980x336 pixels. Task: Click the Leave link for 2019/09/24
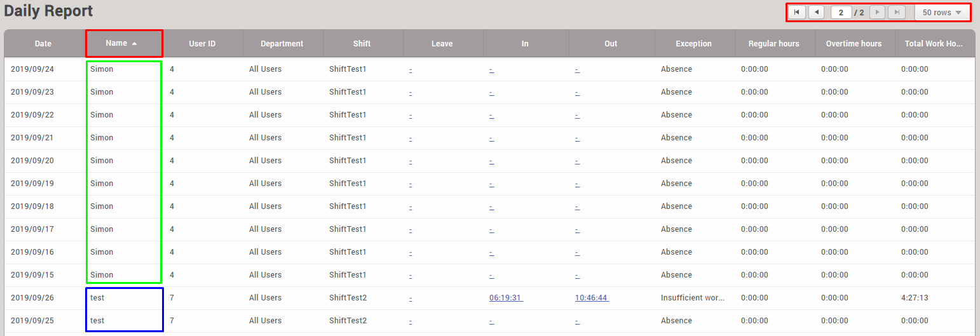(411, 70)
